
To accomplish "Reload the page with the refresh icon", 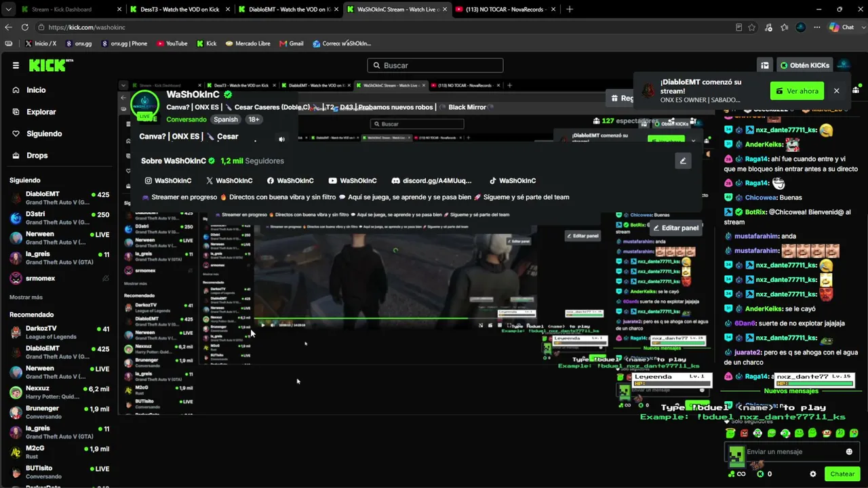I will click(x=25, y=27).
